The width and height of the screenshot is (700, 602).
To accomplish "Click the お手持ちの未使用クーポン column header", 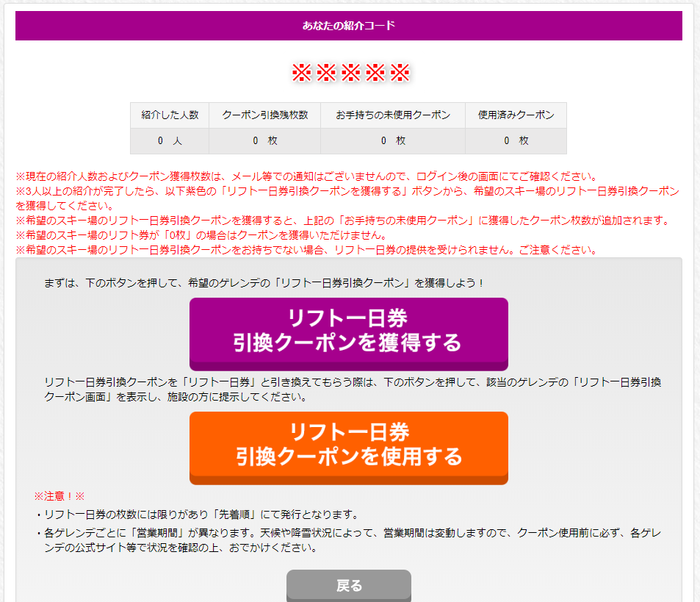I will click(393, 115).
